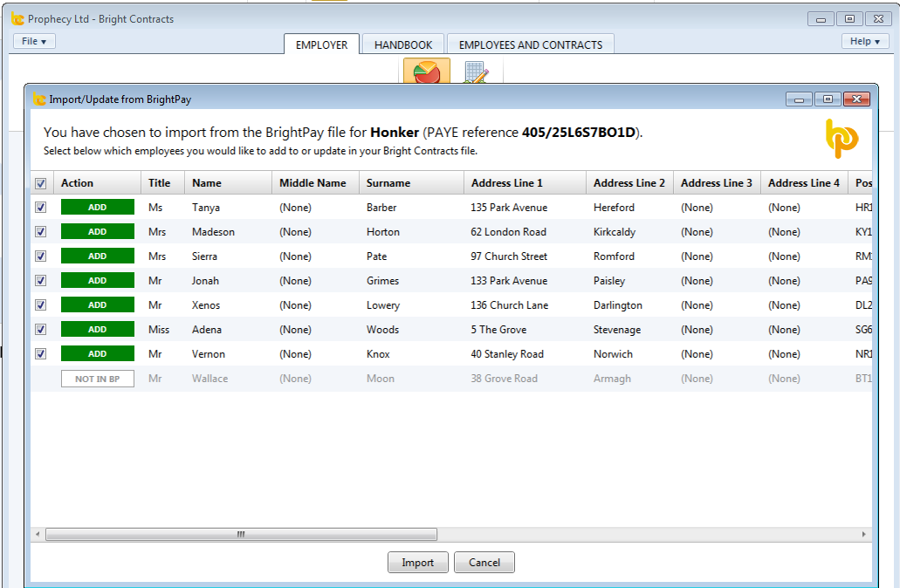This screenshot has height=588, width=900.
Task: Select the '133 Park Avenue' cell
Action: coord(509,281)
